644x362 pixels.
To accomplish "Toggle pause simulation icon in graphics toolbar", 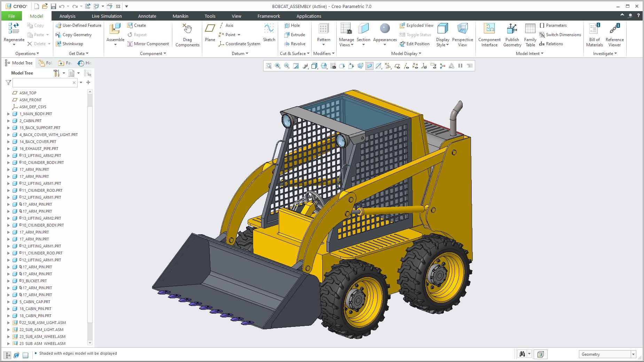I will (x=460, y=66).
